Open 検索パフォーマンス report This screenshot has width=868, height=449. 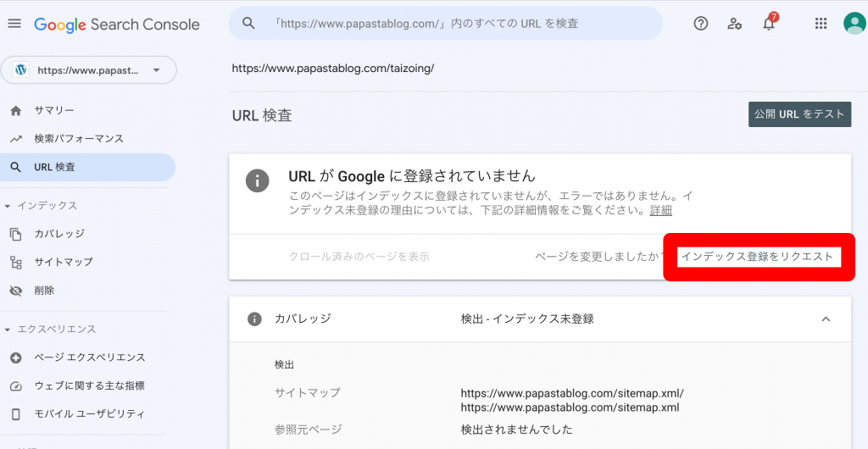[78, 138]
